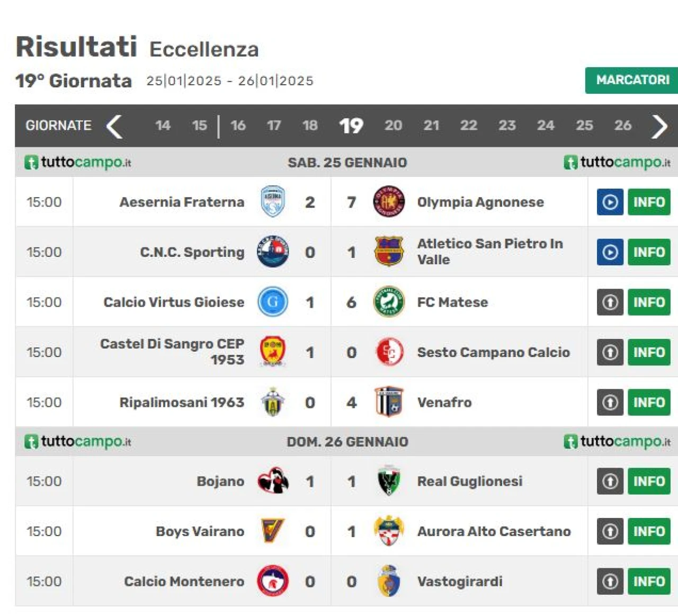Open the MARCATORI button
Image resolution: width=678 pixels, height=616 pixels.
tap(631, 80)
